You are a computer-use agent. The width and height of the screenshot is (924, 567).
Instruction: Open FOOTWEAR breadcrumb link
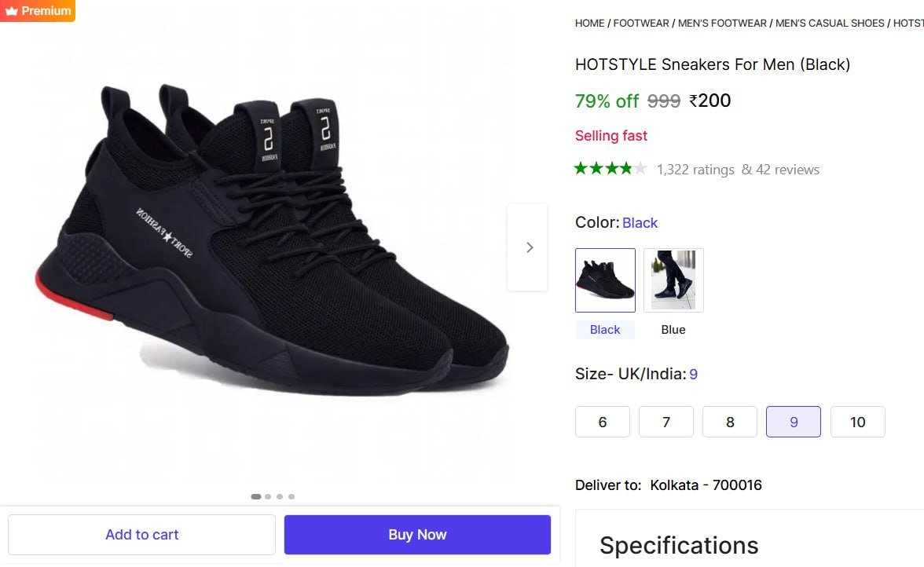coord(641,23)
